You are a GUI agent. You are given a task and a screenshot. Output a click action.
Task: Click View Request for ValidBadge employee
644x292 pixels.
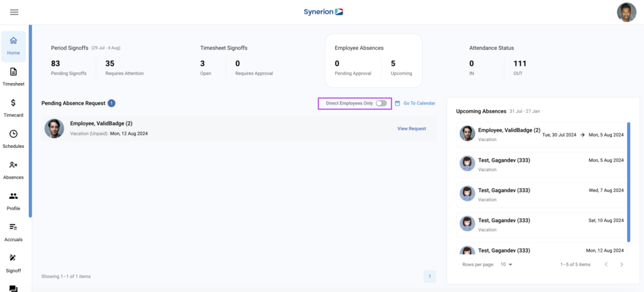(x=411, y=128)
